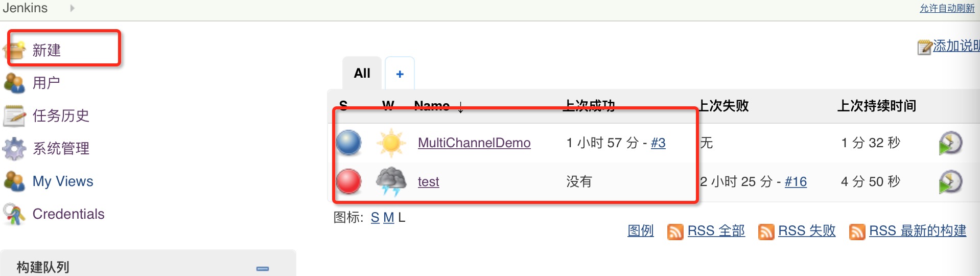Select the All view tab
This screenshot has width=980, height=276.
pos(362,73)
